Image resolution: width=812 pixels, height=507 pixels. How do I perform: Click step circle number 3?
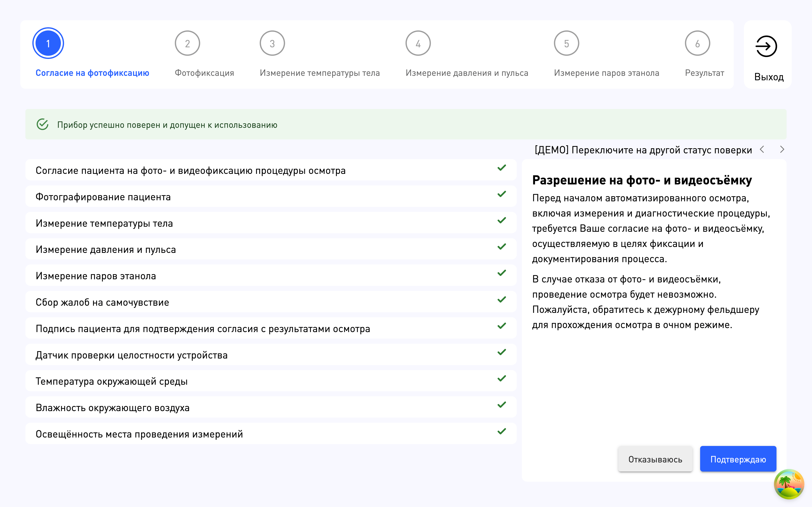pyautogui.click(x=272, y=44)
